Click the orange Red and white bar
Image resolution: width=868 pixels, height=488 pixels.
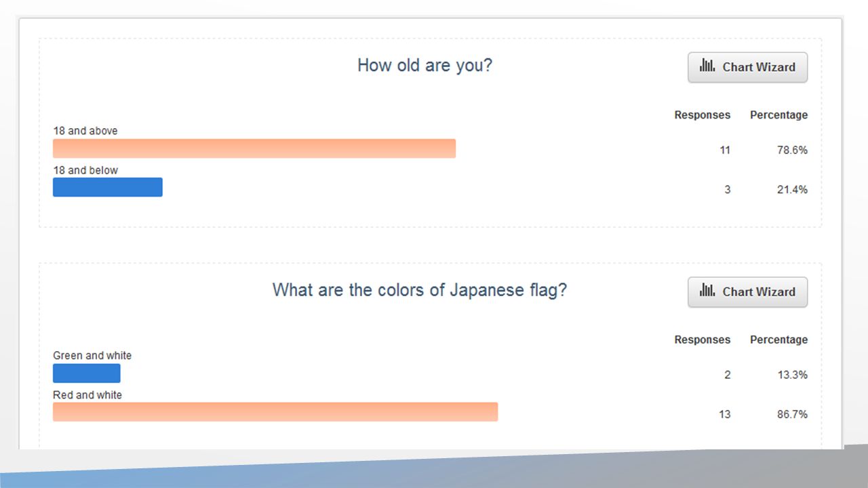[275, 411]
